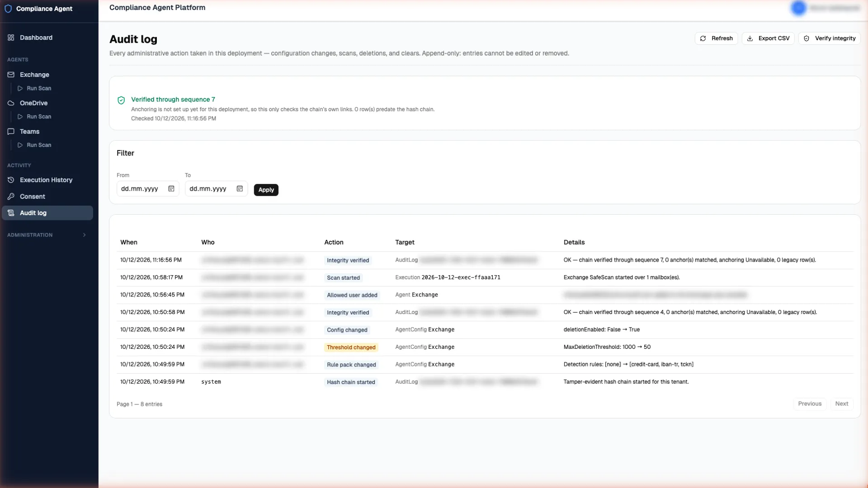Select Audit log in sidebar
This screenshot has width=868, height=488.
tap(47, 213)
